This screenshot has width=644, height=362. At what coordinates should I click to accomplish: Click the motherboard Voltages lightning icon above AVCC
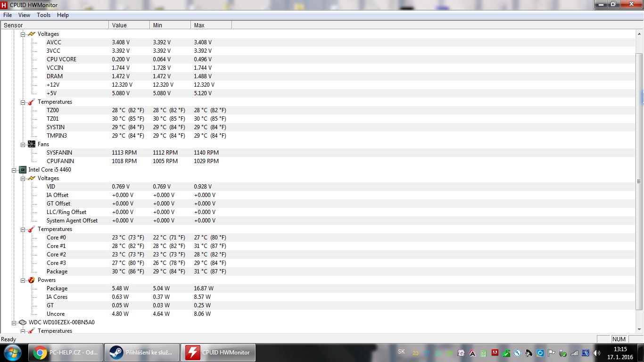[x=32, y=34]
